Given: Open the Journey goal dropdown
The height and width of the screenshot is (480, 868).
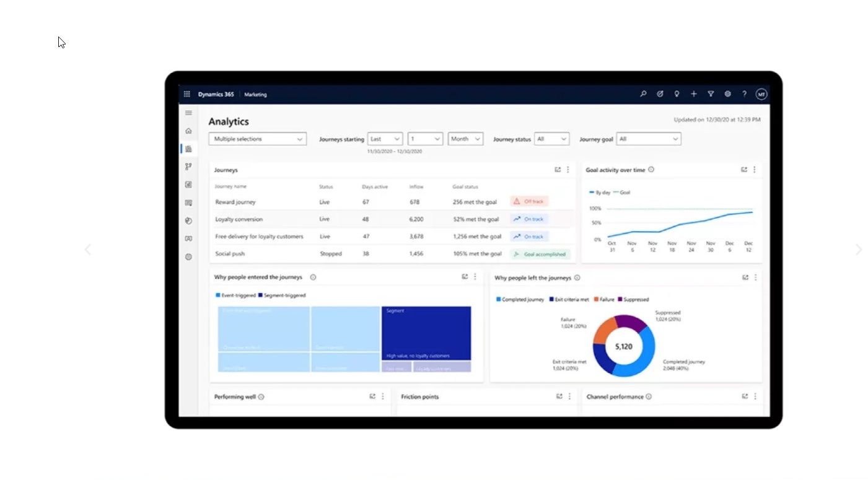Looking at the screenshot, I should click(x=649, y=139).
